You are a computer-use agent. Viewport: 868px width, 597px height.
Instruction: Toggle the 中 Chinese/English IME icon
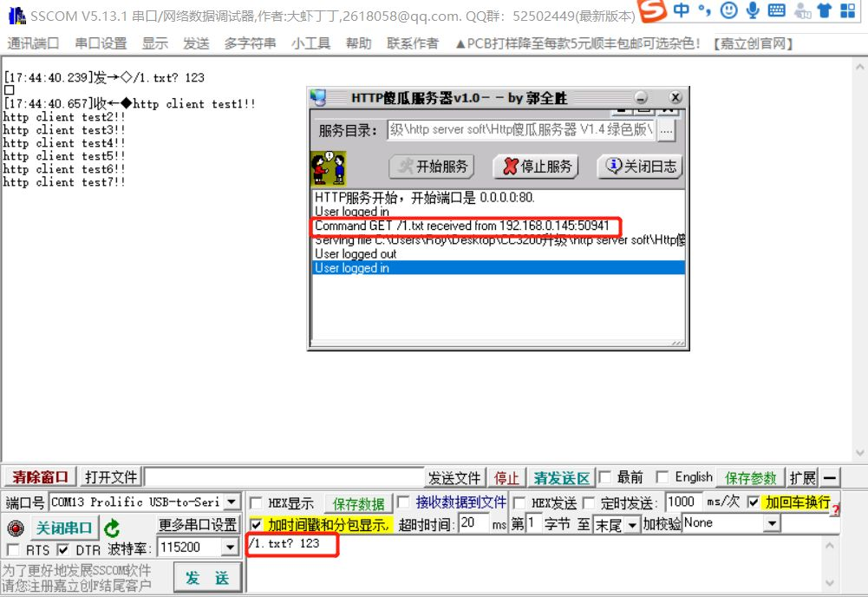click(682, 11)
